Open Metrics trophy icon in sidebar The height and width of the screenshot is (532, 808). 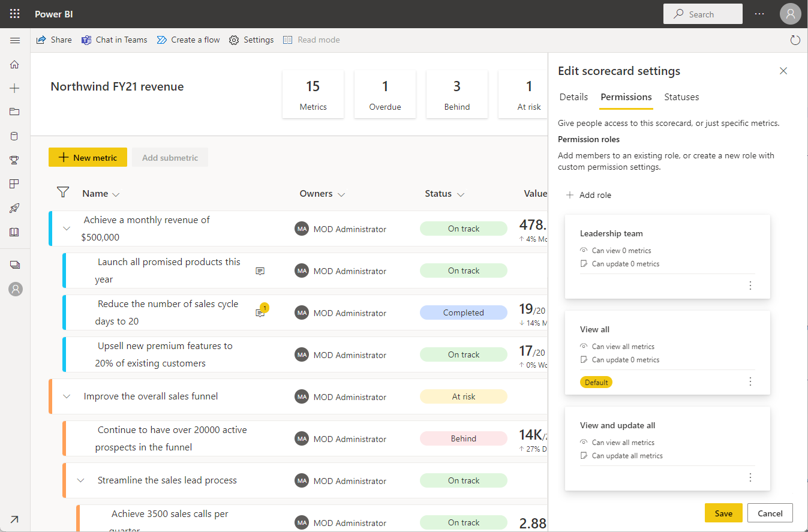coord(15,160)
